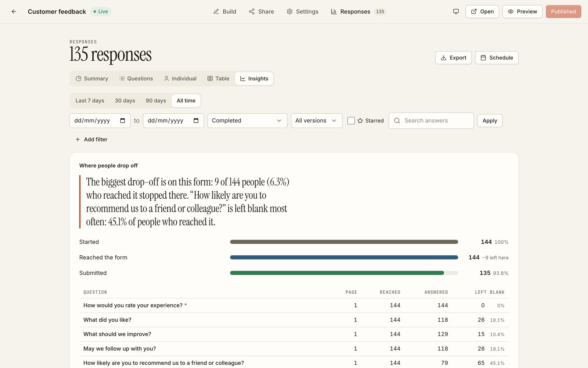Click the 93.8% submitted percentage
The image size is (588, 368).
click(x=501, y=273)
